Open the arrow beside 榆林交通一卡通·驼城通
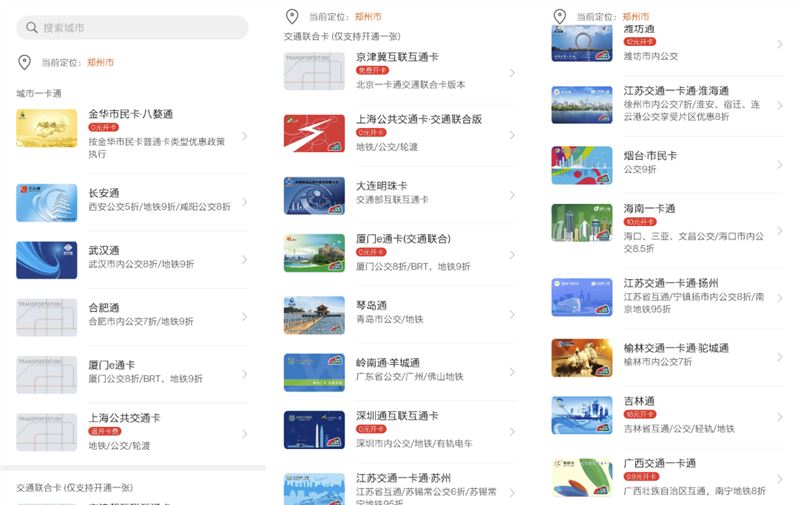Viewport: 800px width, 505px height. pos(780,357)
